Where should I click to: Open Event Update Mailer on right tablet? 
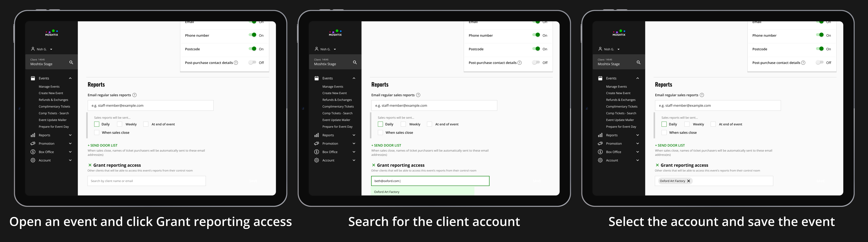tap(620, 120)
